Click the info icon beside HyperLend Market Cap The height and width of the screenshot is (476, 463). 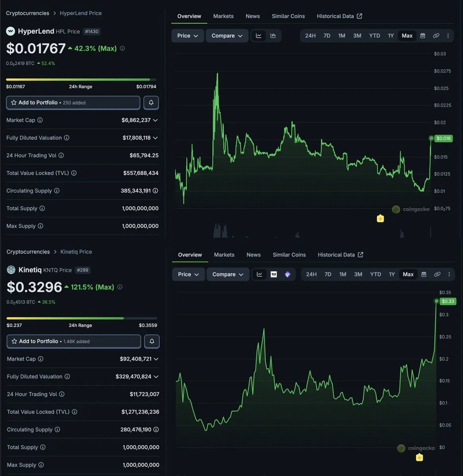click(x=40, y=120)
